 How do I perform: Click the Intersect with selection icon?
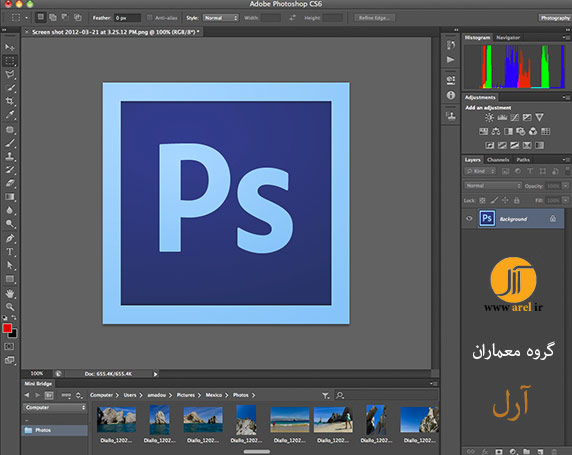tap(77, 18)
